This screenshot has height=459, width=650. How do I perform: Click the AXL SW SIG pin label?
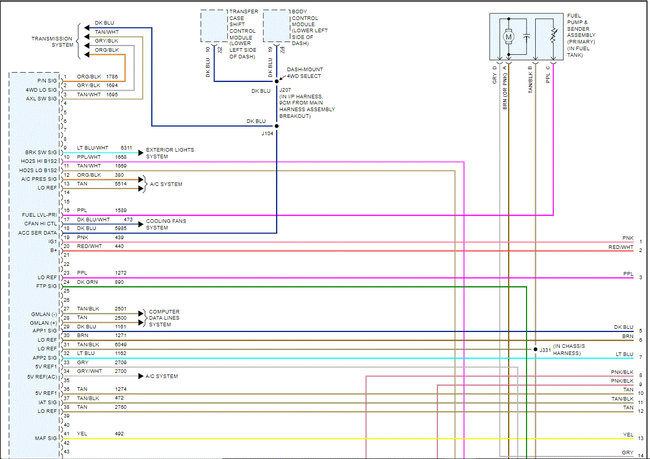41,99
